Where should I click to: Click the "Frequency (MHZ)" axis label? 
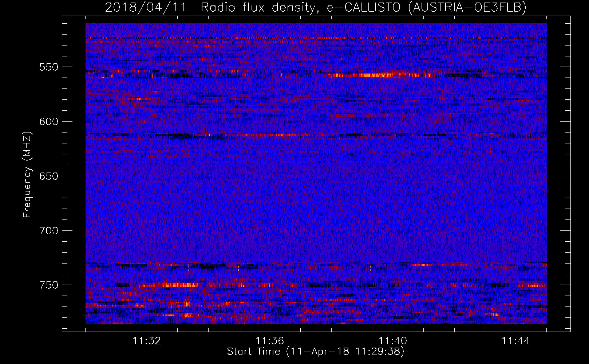pos(27,174)
